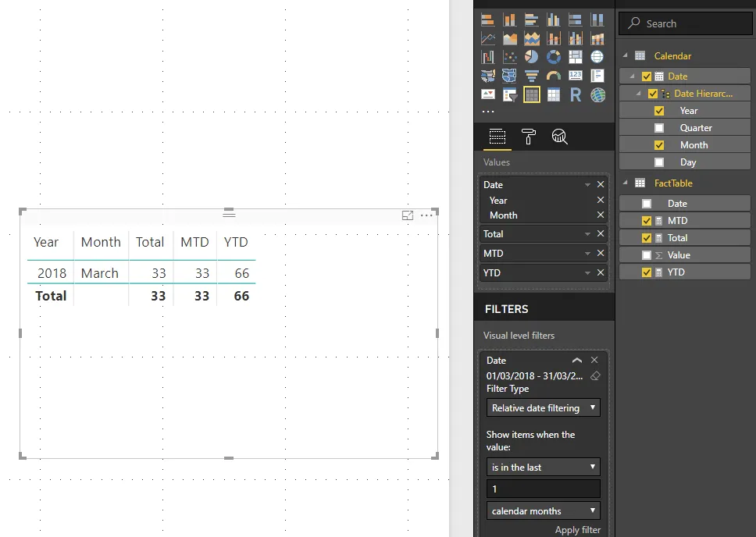This screenshot has width=756, height=537.
Task: Select the line and stacked column chart
Action: click(554, 38)
